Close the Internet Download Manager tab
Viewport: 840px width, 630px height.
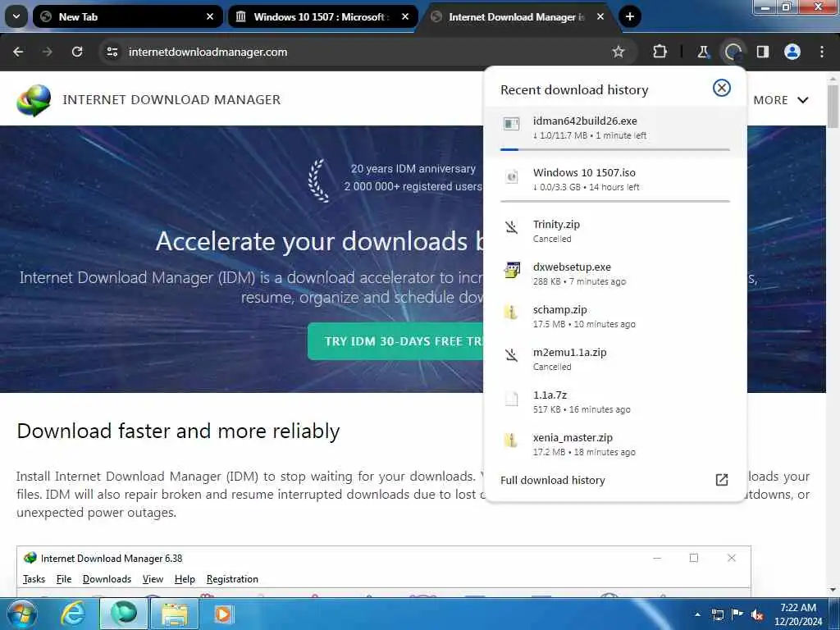coord(600,16)
